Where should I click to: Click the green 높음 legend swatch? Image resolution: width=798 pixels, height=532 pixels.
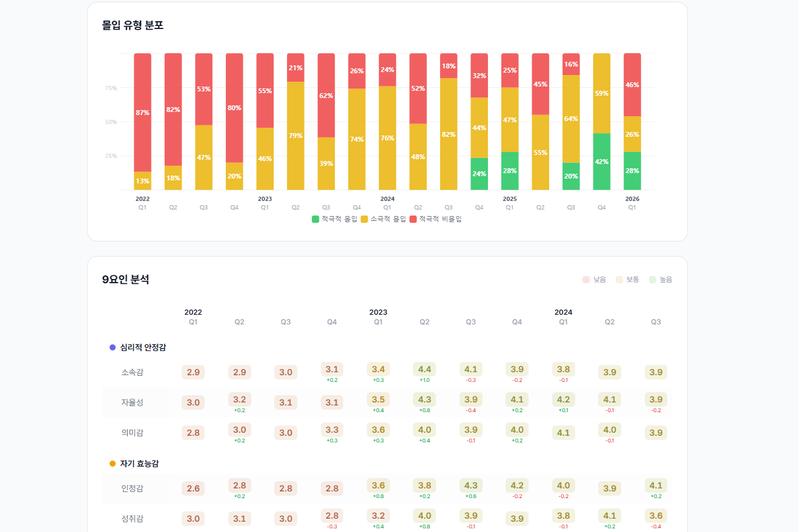pos(652,280)
